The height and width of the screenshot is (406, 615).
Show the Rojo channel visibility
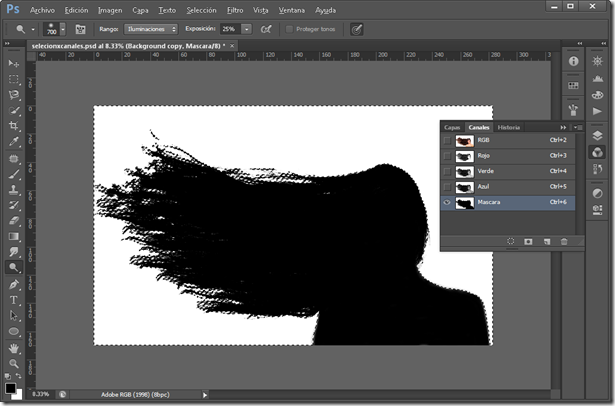pyautogui.click(x=447, y=156)
